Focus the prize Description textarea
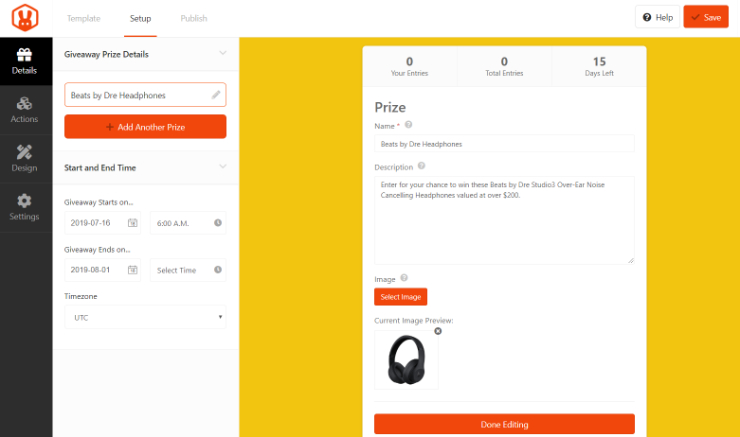The image size is (740, 437). tap(505, 220)
